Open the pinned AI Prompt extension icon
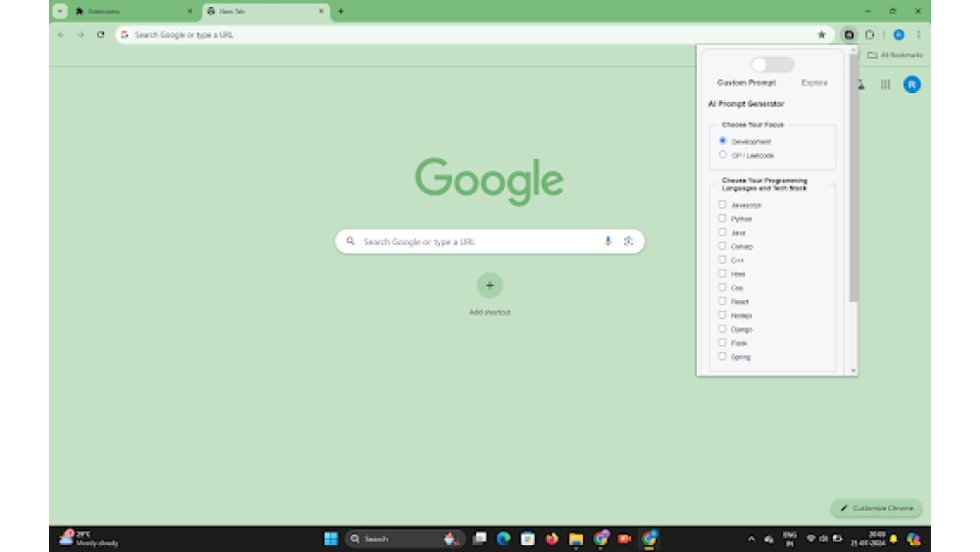 coord(849,35)
